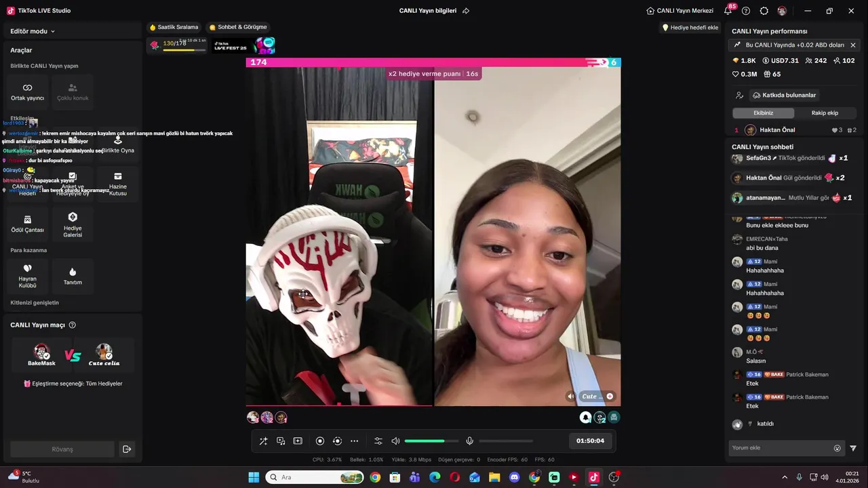Screen dimensions: 868x488
Task: Open the emoji picker in comment box
Action: coord(837,448)
